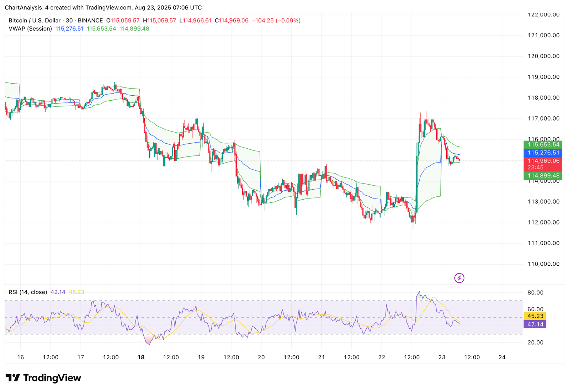Click the −104.25 (−0.09%) change value
Screen dimensions: 569x392
click(276, 21)
